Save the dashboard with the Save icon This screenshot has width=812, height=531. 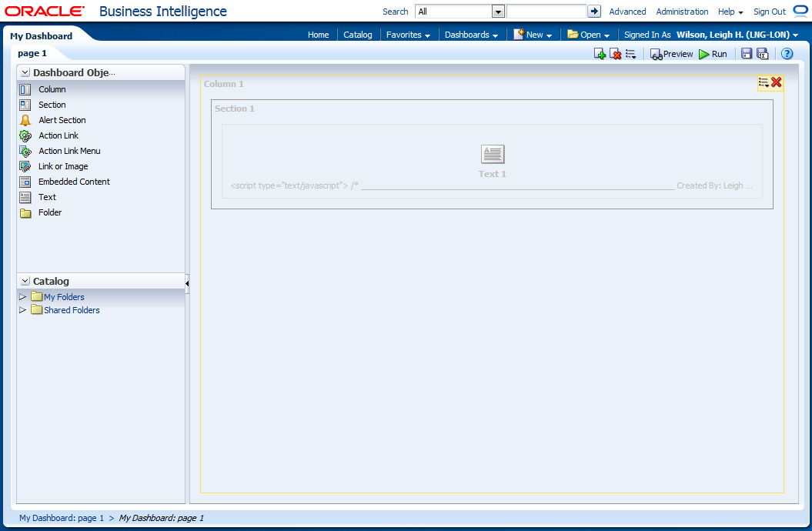(x=747, y=54)
